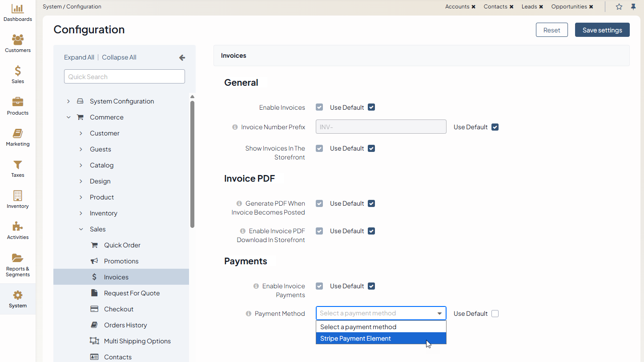Click the star favorite icon
The height and width of the screenshot is (362, 644).
[619, 7]
